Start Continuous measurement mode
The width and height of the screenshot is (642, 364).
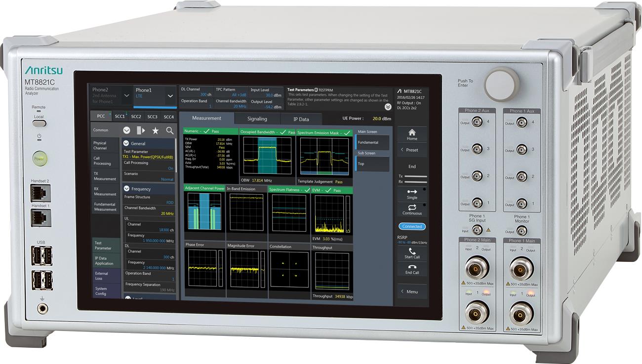411,209
